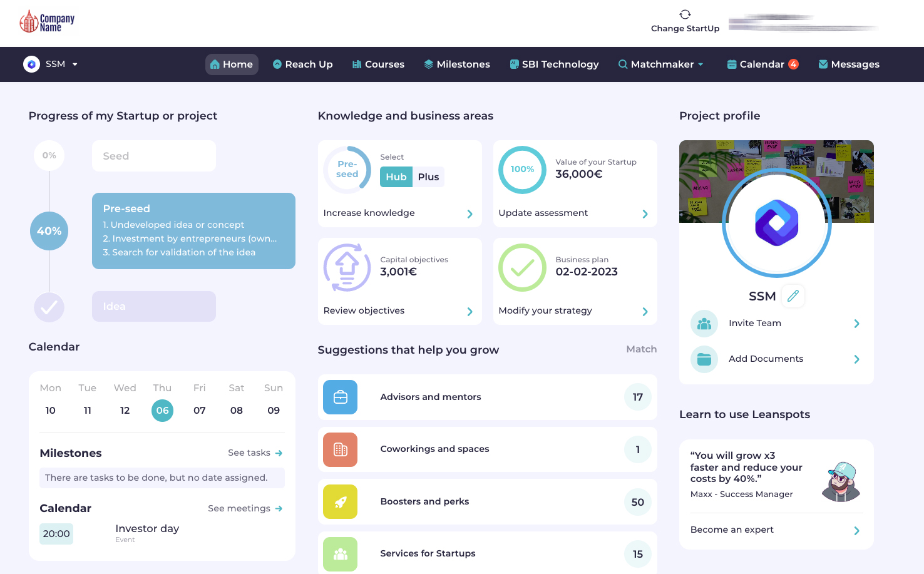
Task: Select Thursday the 6th in the calendar
Action: (162, 410)
